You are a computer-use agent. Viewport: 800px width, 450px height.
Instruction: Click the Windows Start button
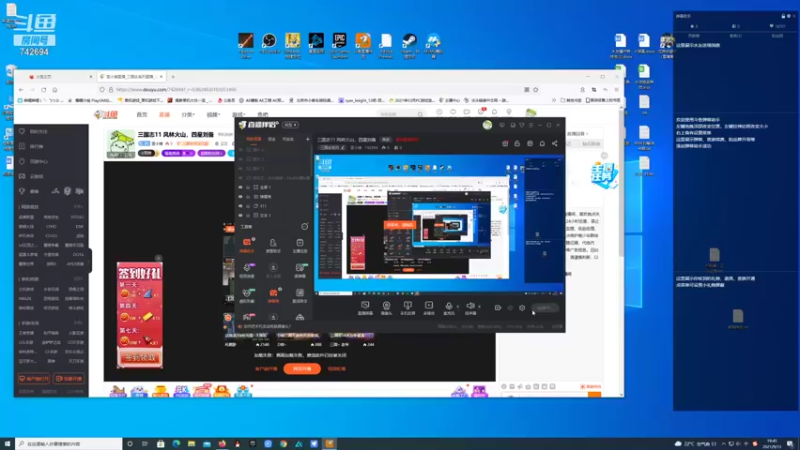coord(7,444)
